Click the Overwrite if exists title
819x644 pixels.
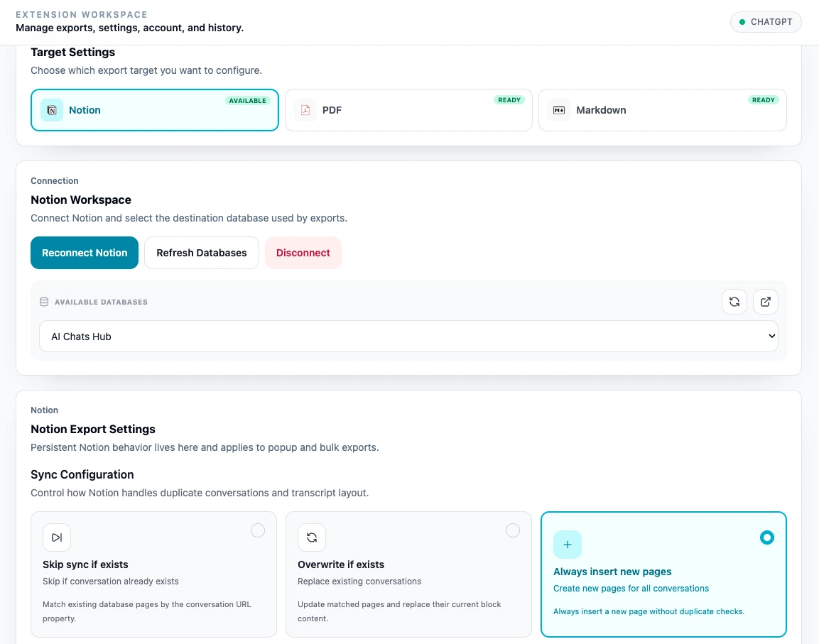tap(341, 564)
